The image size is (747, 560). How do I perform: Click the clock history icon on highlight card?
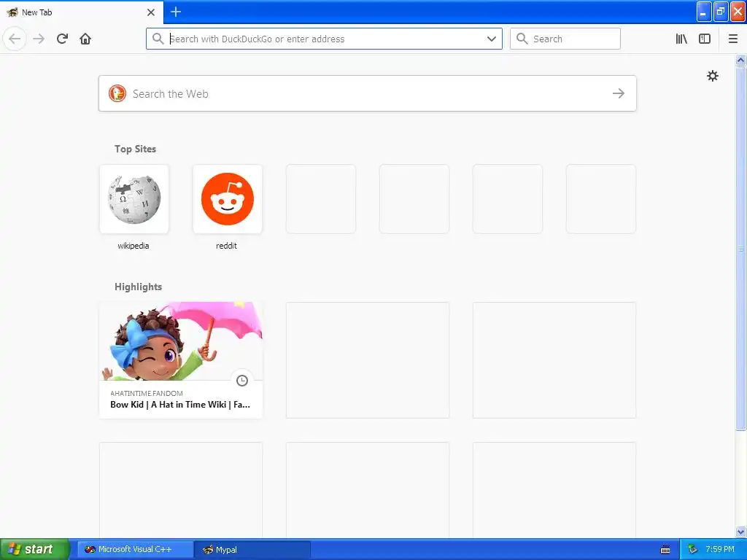pyautogui.click(x=242, y=381)
